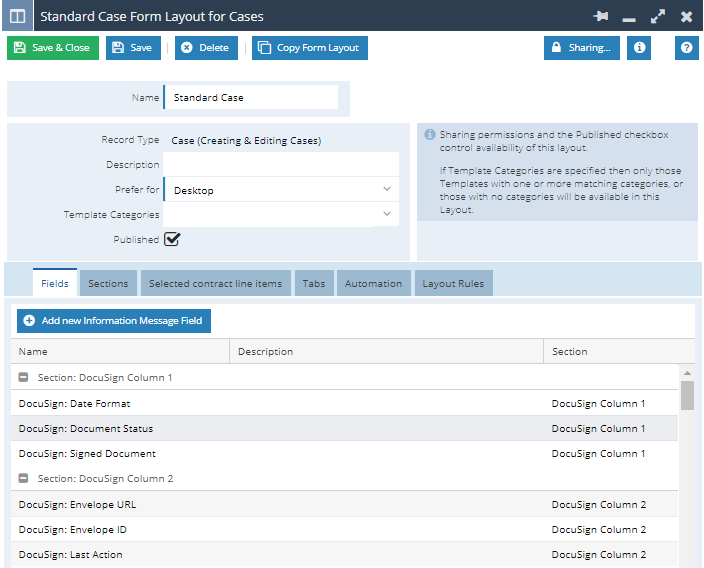Click Save & Close

[x=53, y=48]
